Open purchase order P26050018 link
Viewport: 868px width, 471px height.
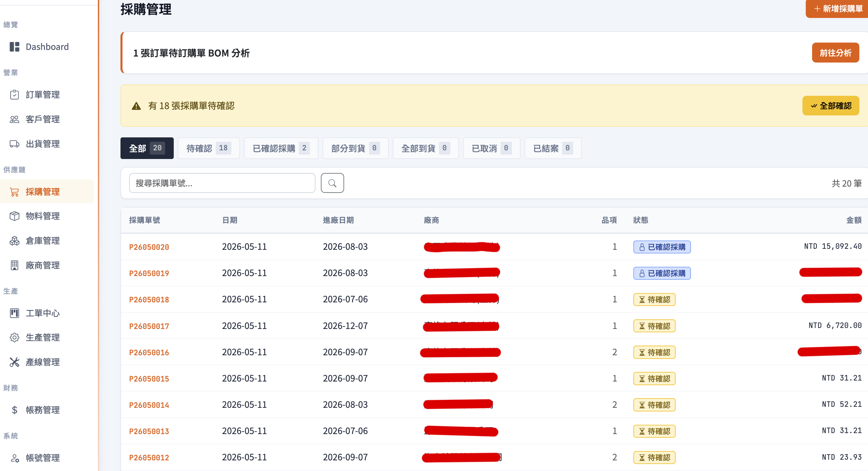(149, 300)
